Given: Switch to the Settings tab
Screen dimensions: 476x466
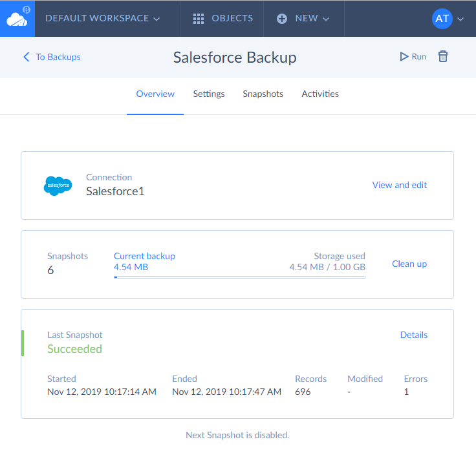Looking at the screenshot, I should pos(209,94).
